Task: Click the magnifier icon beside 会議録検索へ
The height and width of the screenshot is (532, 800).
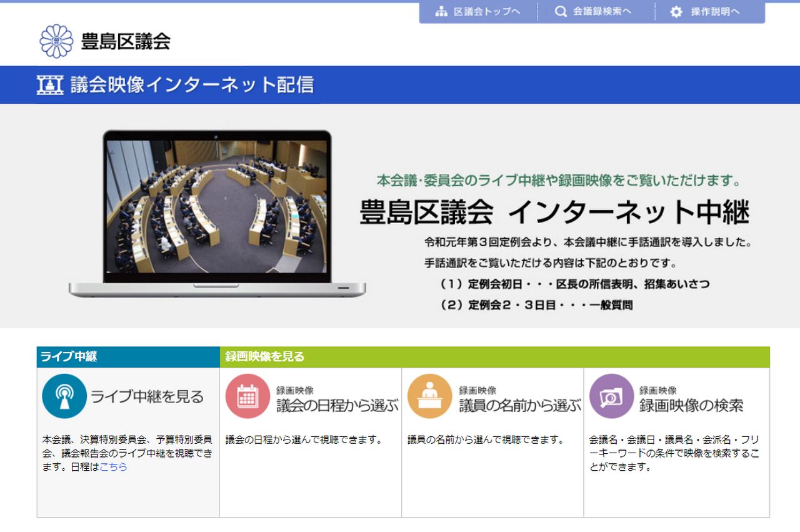Action: 561,12
